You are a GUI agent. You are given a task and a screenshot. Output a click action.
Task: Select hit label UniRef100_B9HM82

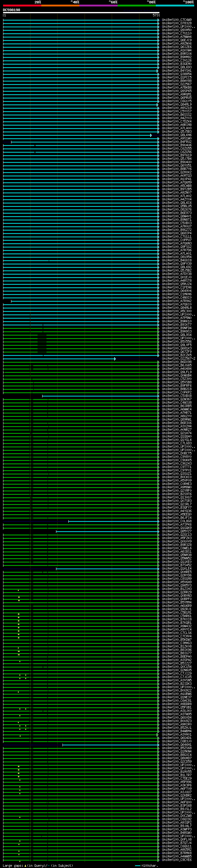pos(177,57)
